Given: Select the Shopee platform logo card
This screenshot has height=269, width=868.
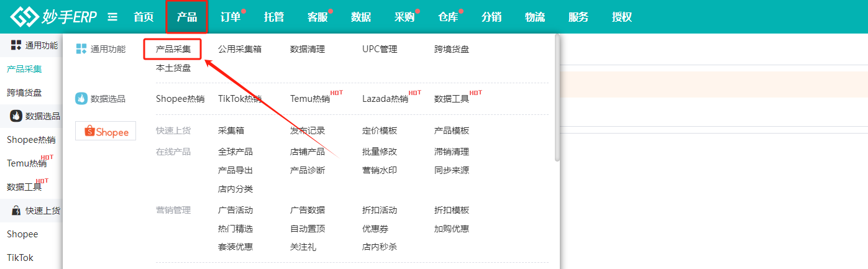Looking at the screenshot, I should pyautogui.click(x=106, y=131).
